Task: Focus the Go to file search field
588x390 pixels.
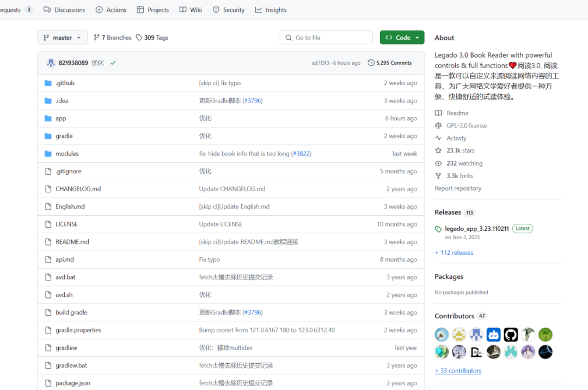Action: pyautogui.click(x=326, y=38)
